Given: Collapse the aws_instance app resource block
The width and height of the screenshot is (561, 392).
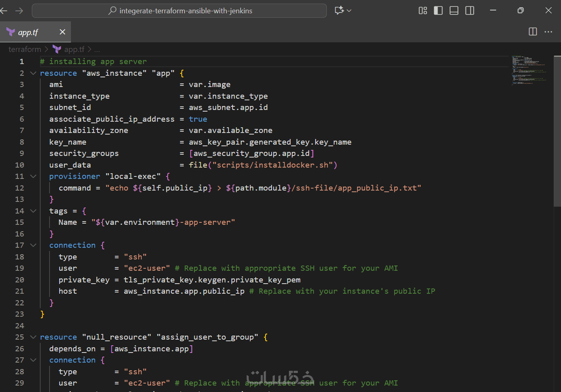Looking at the screenshot, I should click(x=33, y=73).
